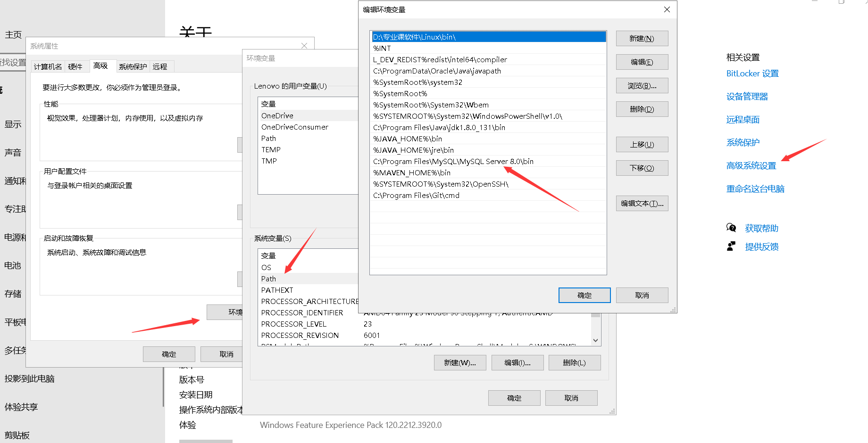Click the system variables scrollbar down arrow
The image size is (868, 443).
coord(595,340)
